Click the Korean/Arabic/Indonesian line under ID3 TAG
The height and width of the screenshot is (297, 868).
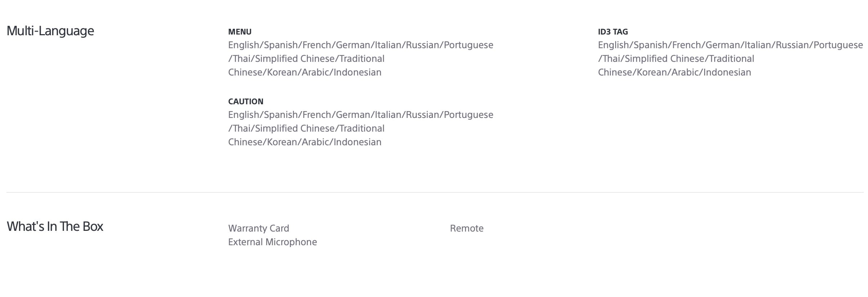point(675,72)
